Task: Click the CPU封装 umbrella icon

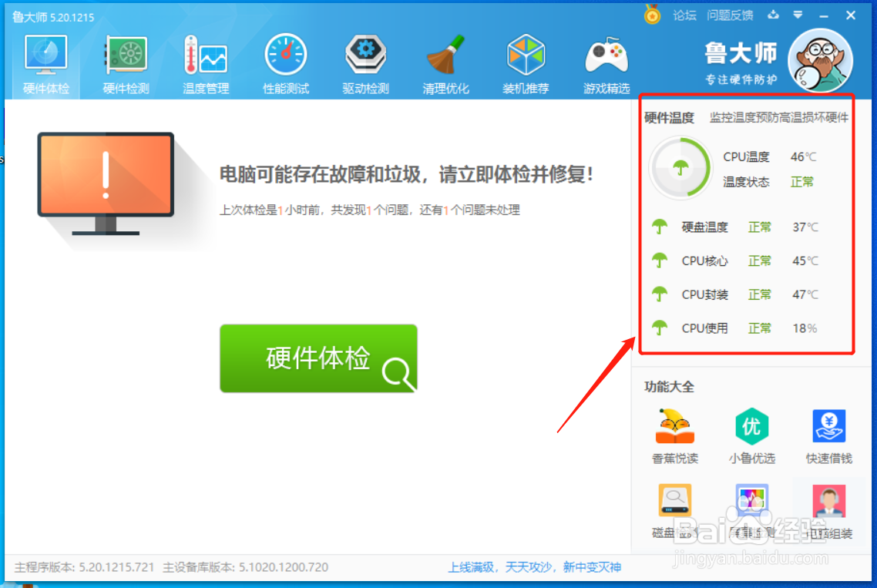Action: [660, 294]
